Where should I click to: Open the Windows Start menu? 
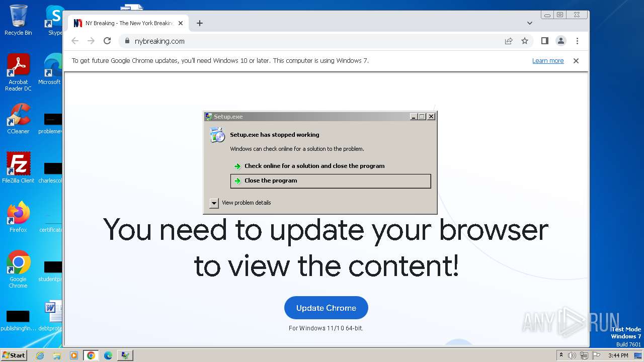point(14,355)
